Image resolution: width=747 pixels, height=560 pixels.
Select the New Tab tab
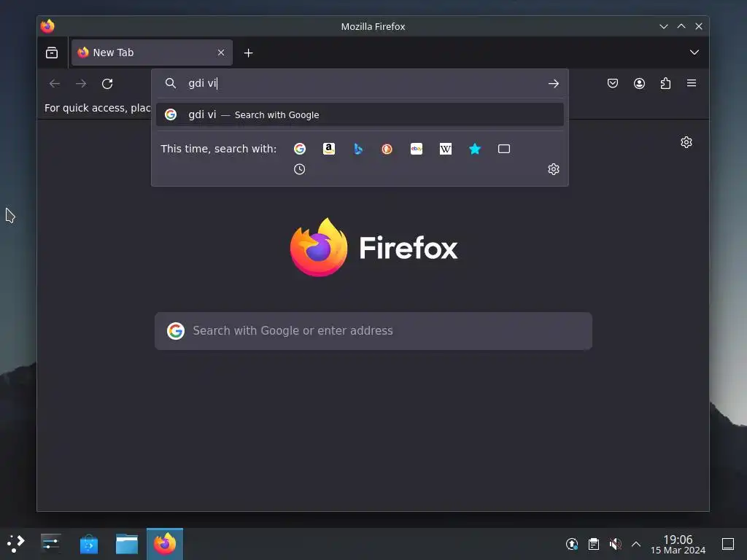pos(152,52)
